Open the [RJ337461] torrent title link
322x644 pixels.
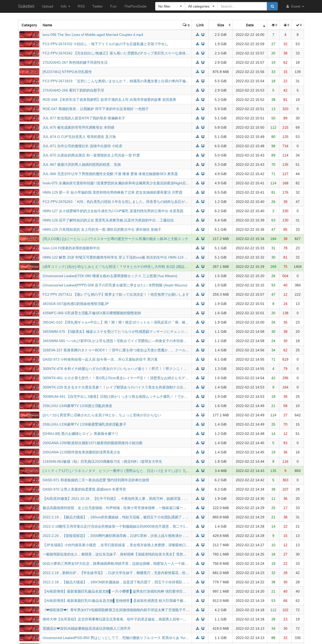point(67,72)
